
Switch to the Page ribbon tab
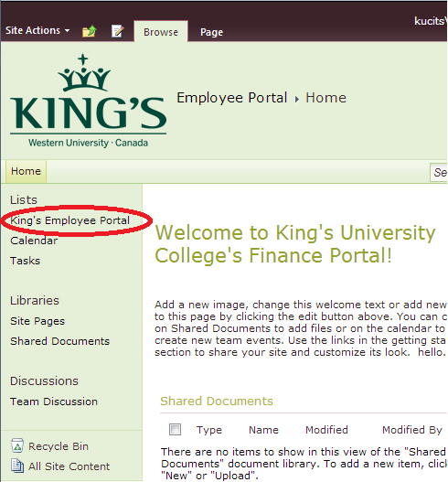211,32
